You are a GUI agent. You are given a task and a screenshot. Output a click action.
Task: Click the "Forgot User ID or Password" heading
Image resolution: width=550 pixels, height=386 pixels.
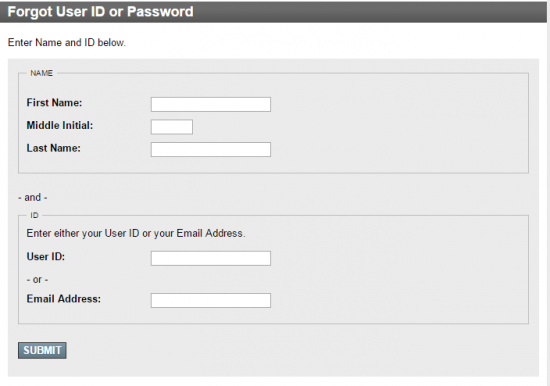tap(100, 12)
